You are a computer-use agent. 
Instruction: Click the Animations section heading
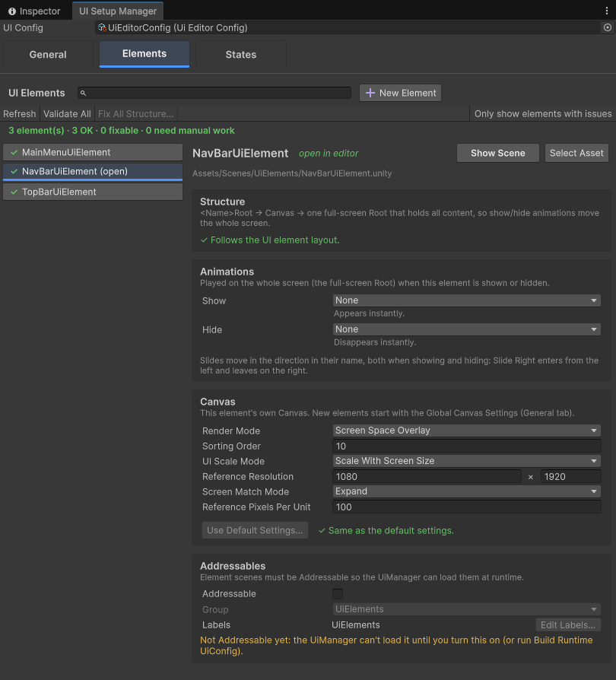pyautogui.click(x=227, y=272)
